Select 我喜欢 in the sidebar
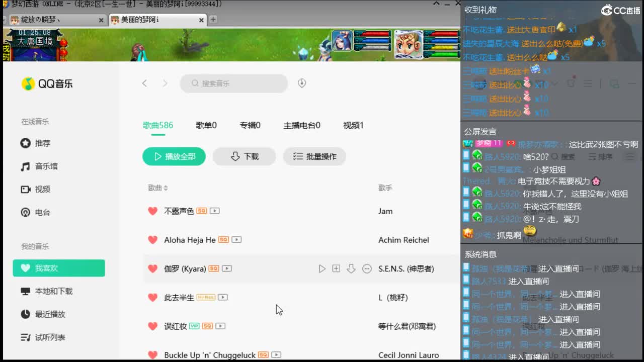This screenshot has width=644, height=362. pos(59,268)
